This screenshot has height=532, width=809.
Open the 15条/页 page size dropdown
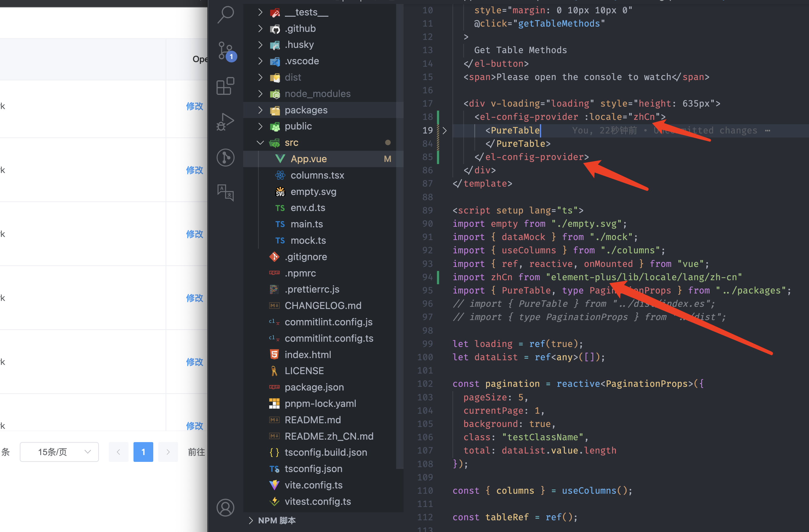point(59,452)
